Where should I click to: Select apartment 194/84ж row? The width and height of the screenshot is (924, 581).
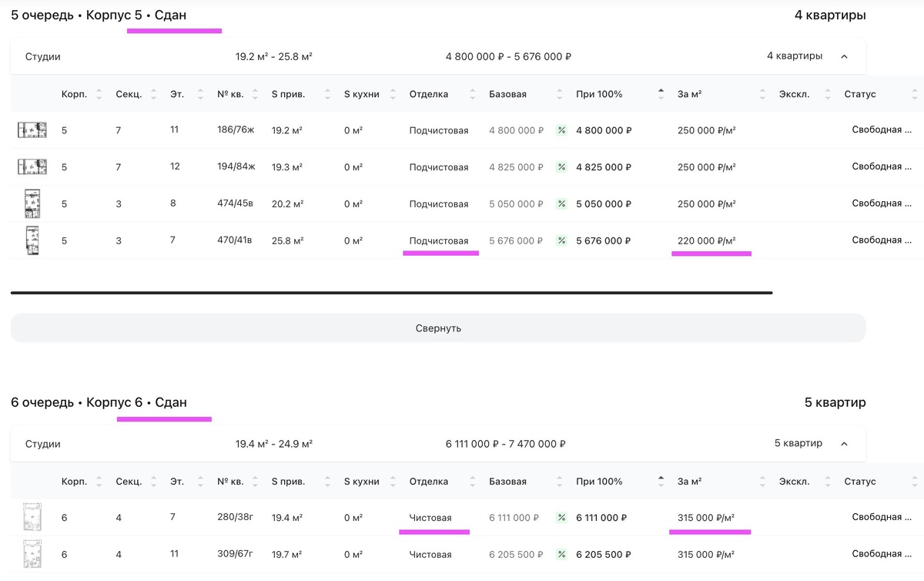click(467, 167)
